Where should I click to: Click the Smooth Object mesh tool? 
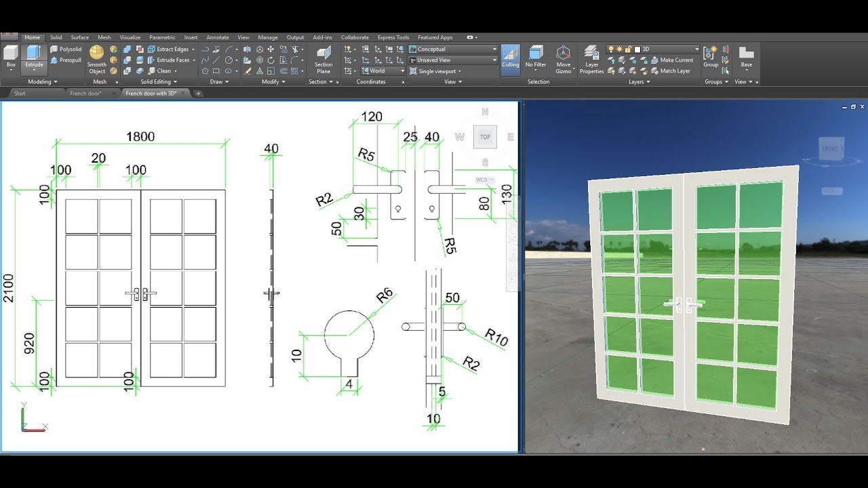[97, 60]
